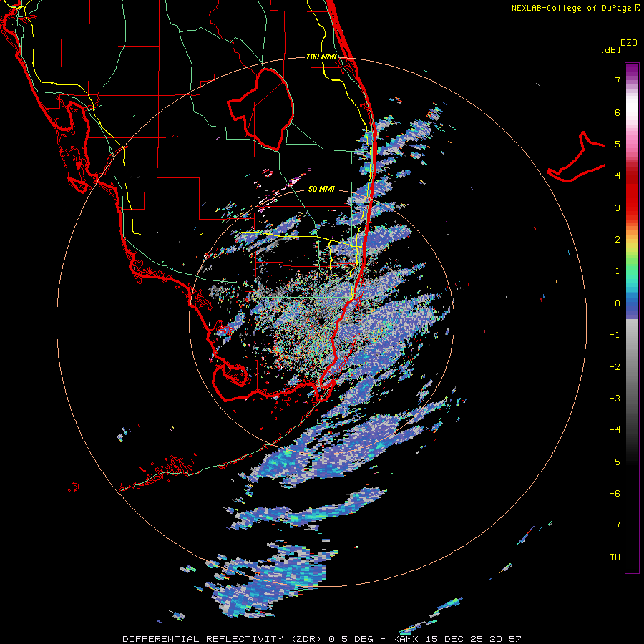Viewport: 644px width, 644px height.
Task: Click the 4 value on the color scale
Action: click(618, 176)
